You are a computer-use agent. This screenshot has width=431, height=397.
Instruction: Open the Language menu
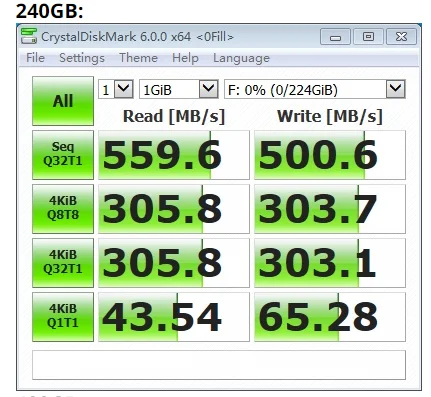pos(241,58)
